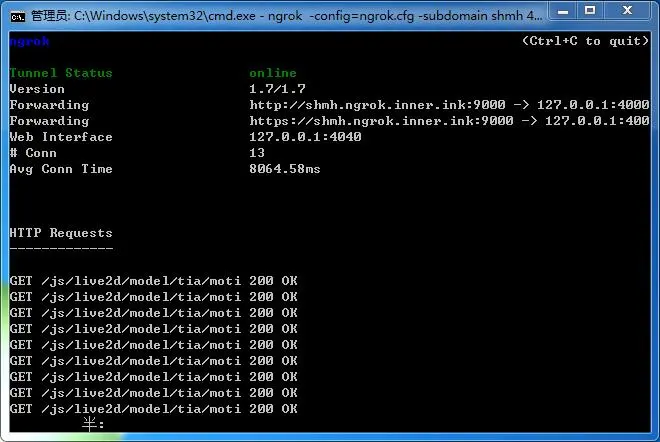Image resolution: width=660 pixels, height=442 pixels.
Task: Click the '# Conn' label
Action: 33,153
